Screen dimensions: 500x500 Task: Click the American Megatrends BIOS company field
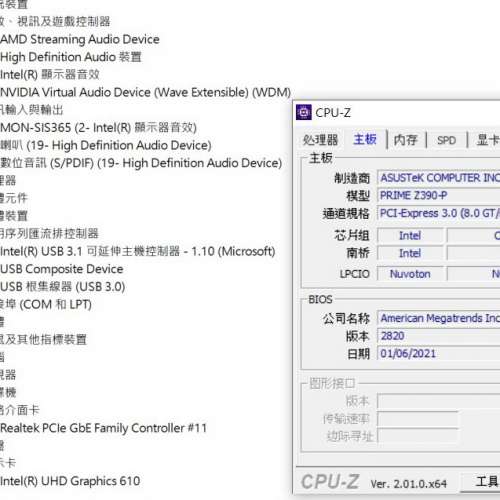pos(439,318)
